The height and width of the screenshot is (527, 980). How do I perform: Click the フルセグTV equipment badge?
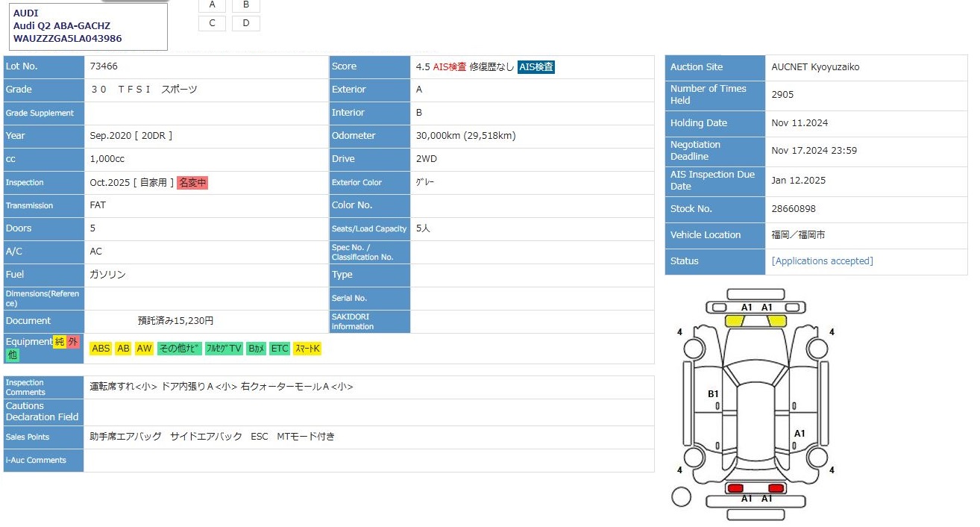pyautogui.click(x=224, y=349)
